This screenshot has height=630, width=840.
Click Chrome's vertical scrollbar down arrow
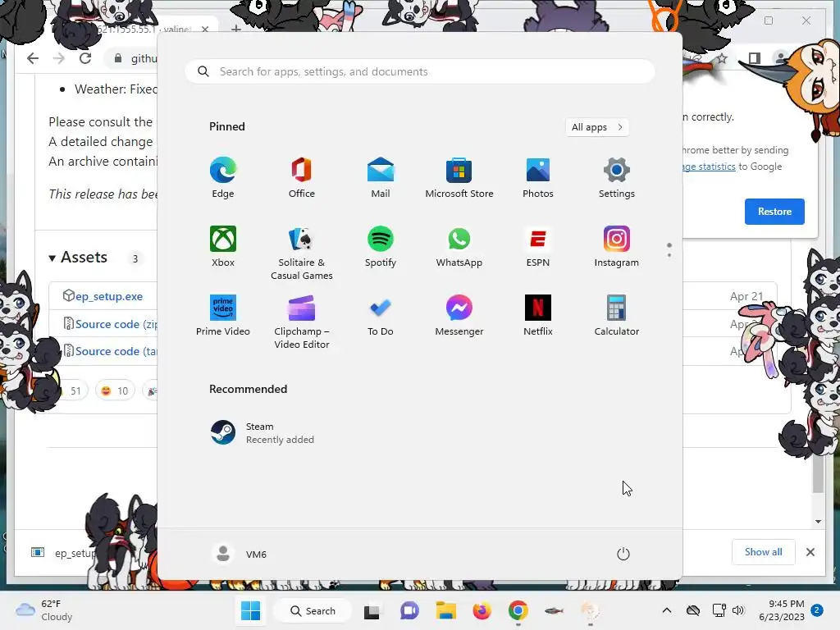818,521
